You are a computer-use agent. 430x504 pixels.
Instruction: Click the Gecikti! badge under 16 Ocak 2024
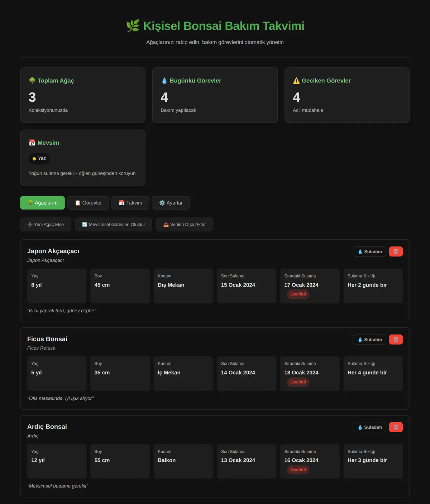coord(298,470)
